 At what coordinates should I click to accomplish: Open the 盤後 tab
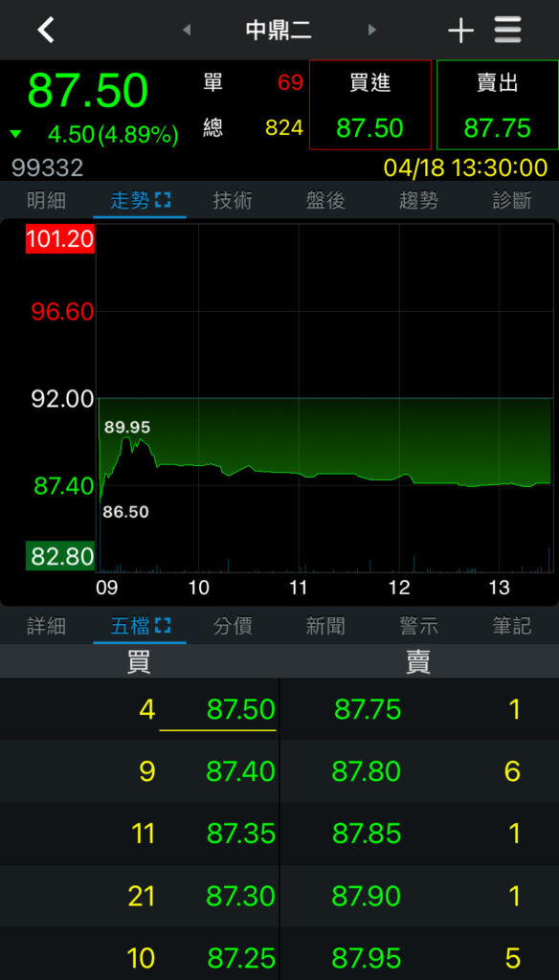pyautogui.click(x=325, y=201)
